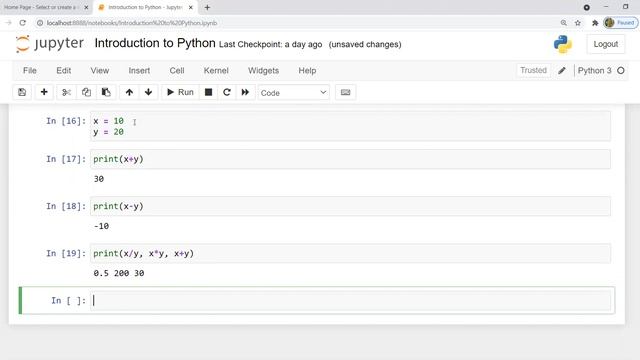Click the unsaved changes status text
640x360 pixels.
(x=365, y=44)
